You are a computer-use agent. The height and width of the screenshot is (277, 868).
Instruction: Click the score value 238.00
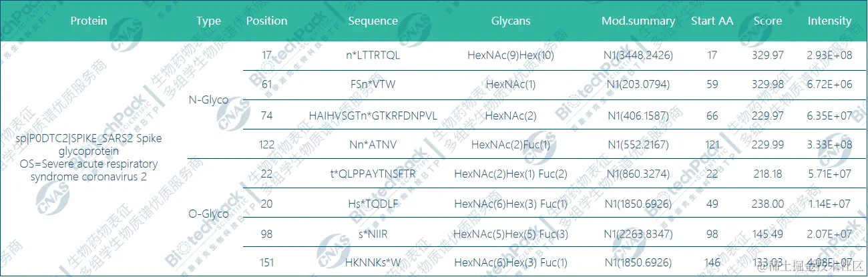coord(768,204)
